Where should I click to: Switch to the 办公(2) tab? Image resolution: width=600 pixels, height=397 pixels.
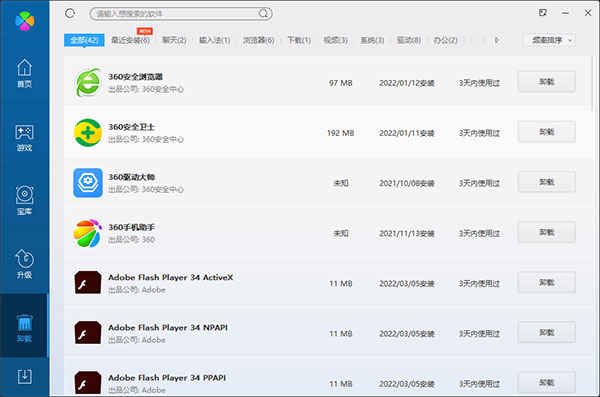click(x=445, y=40)
